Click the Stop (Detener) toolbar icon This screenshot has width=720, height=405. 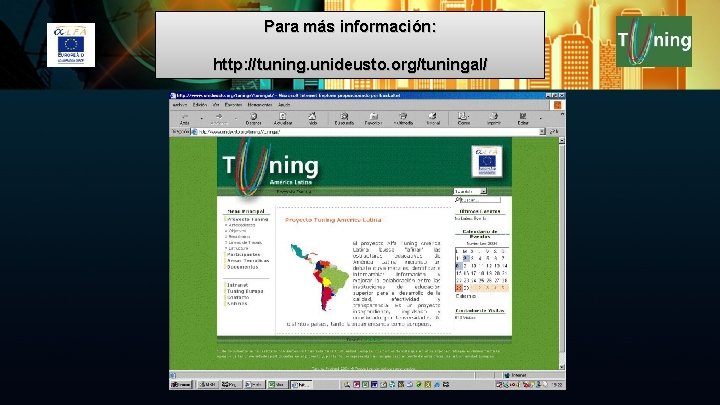click(253, 117)
